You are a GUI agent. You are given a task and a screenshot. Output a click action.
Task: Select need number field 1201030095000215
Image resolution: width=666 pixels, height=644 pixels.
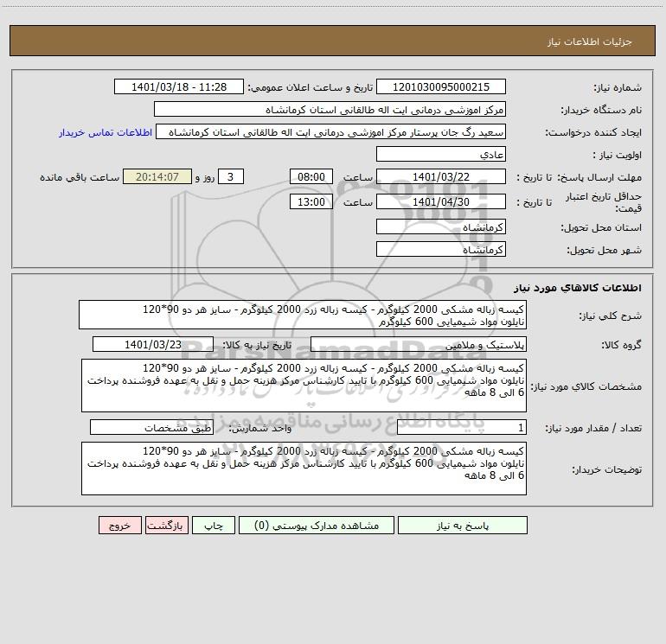point(441,87)
